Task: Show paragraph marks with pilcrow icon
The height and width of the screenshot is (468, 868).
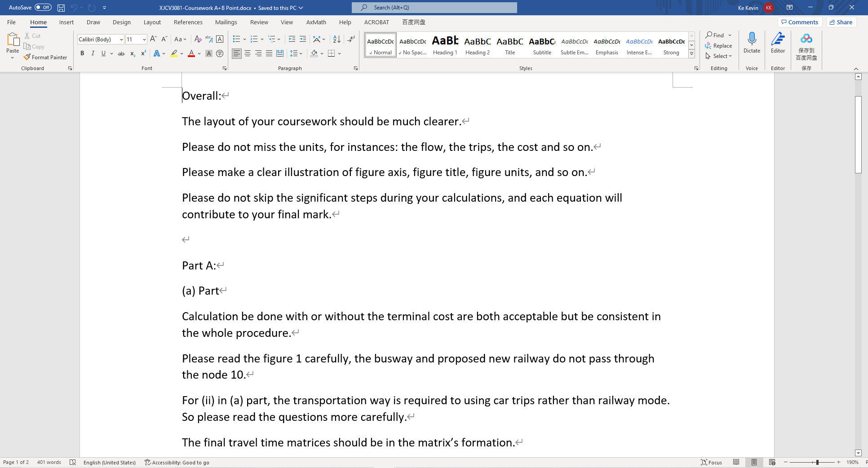Action: (x=351, y=40)
